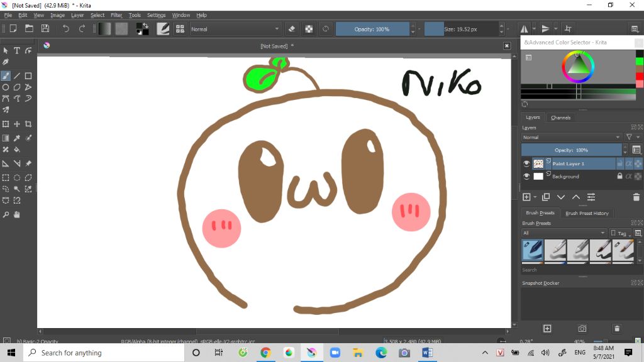Move layer up with arrow
Image resolution: width=644 pixels, height=362 pixels.
point(576,197)
